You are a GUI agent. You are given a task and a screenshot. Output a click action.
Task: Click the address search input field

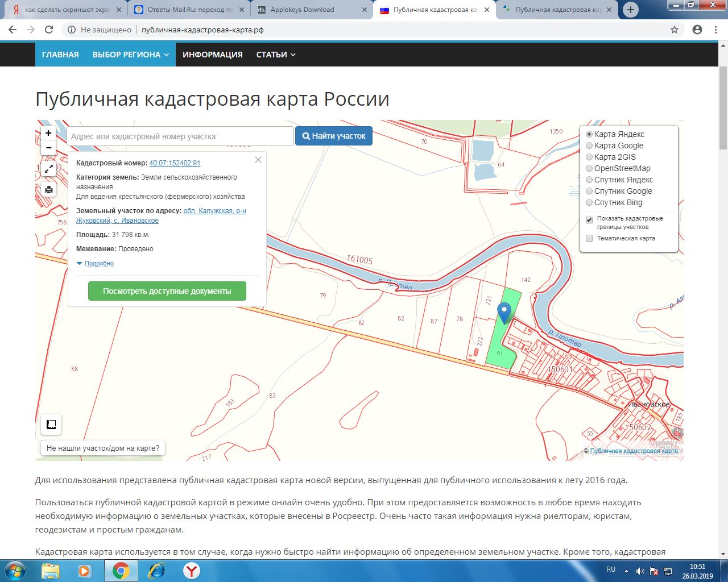coord(180,136)
